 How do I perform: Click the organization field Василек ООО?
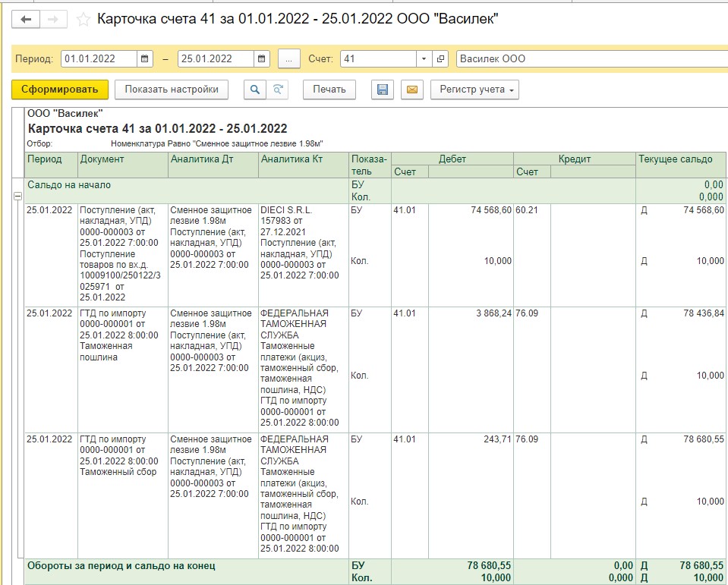(585, 59)
